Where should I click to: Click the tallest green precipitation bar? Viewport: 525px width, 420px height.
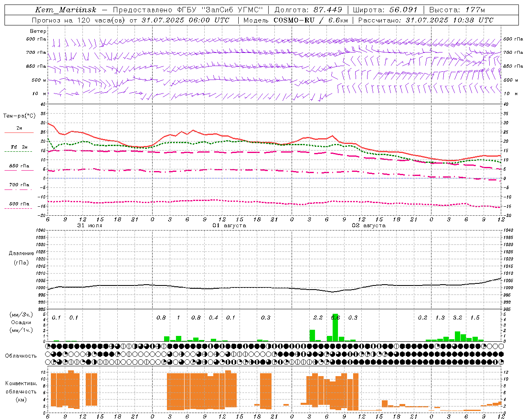point(336,327)
